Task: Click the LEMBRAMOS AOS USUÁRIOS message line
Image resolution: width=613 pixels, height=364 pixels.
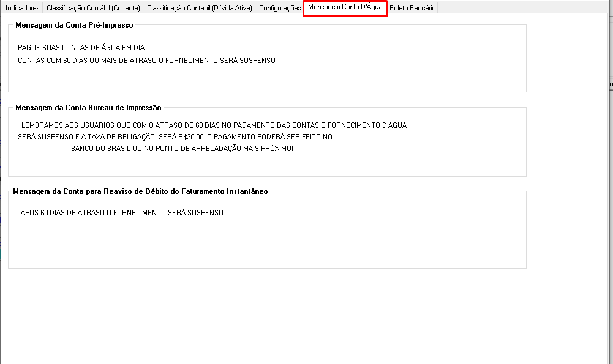Action: point(216,125)
